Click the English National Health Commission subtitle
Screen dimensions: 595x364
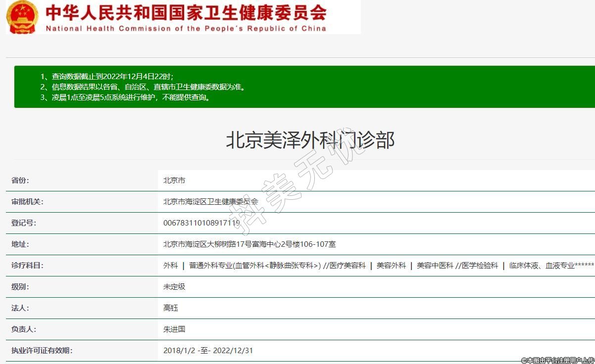186,29
